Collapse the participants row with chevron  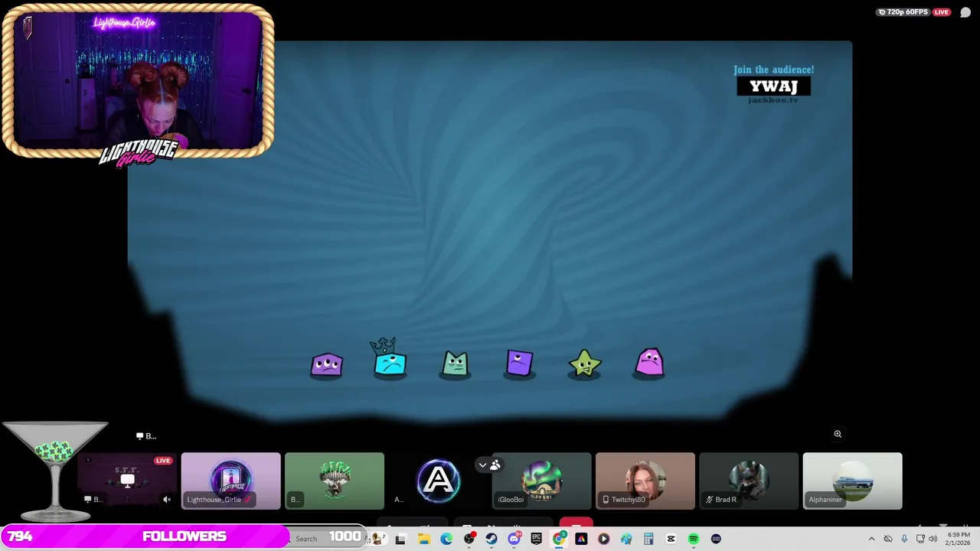(482, 465)
